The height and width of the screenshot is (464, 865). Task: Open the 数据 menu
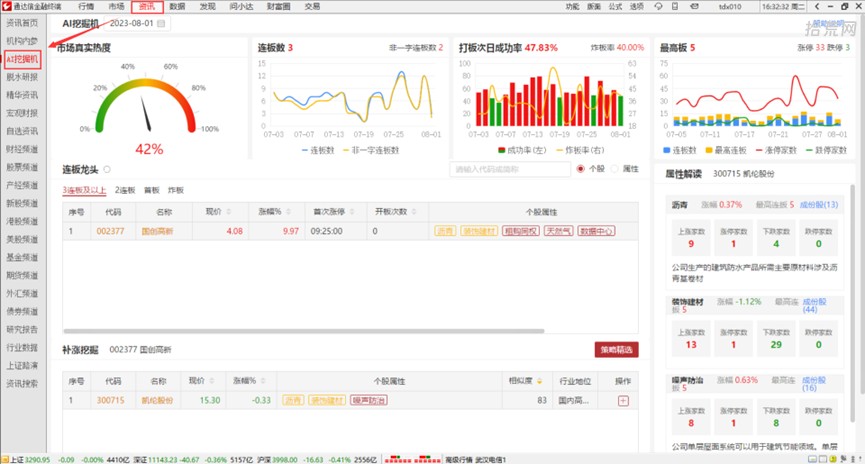(x=177, y=7)
